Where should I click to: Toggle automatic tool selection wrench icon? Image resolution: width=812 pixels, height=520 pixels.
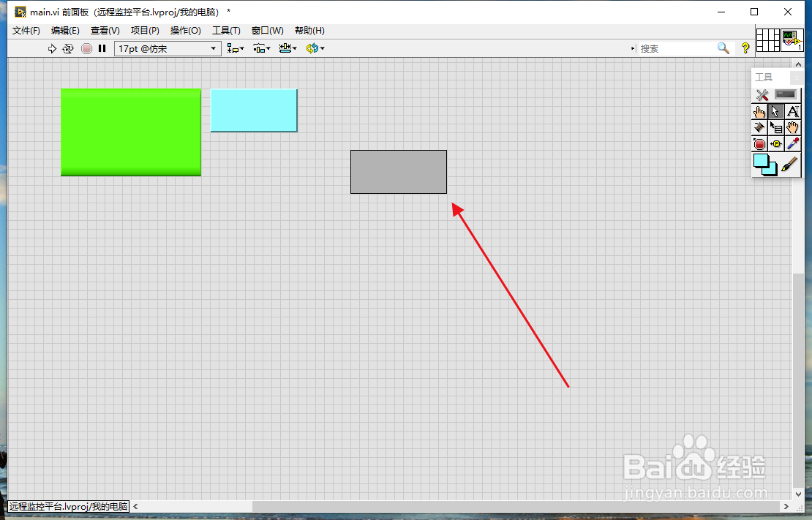click(762, 95)
